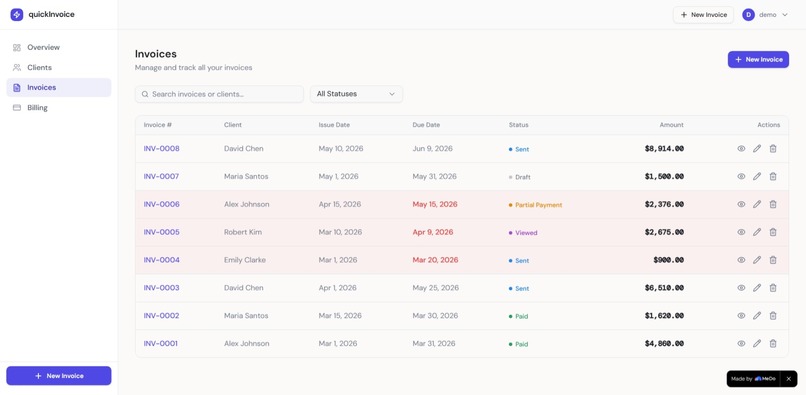This screenshot has height=395, width=806.
Task: Click client name Robert Kim
Action: (243, 232)
